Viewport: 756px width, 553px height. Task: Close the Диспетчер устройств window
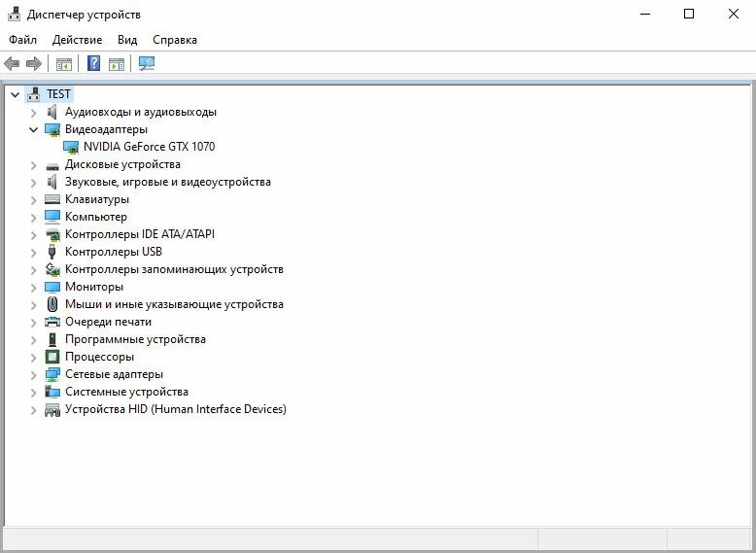tap(734, 14)
